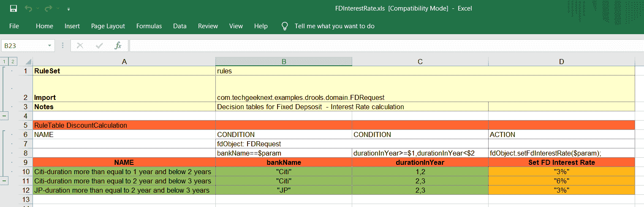
Task: Click the '1,2' duration cell
Action: [x=420, y=172]
